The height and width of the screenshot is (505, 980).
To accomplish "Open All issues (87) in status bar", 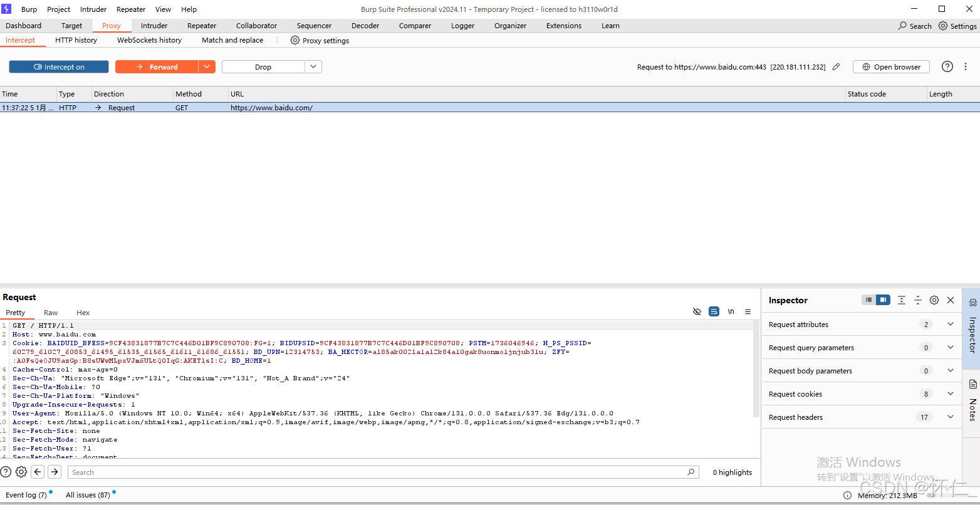I will click(x=88, y=495).
